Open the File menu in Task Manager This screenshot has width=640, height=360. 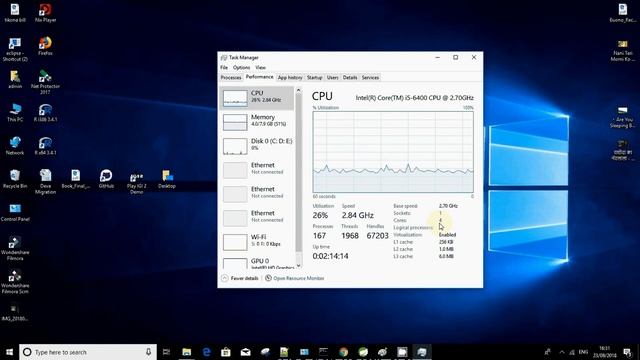pos(224,67)
